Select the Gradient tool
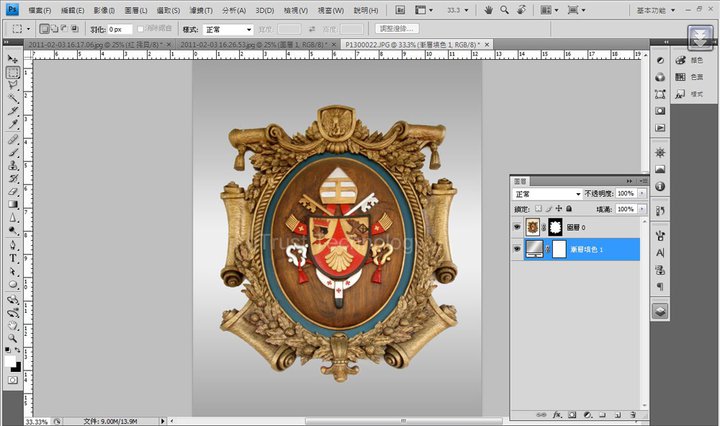720x426 pixels. tap(13, 204)
